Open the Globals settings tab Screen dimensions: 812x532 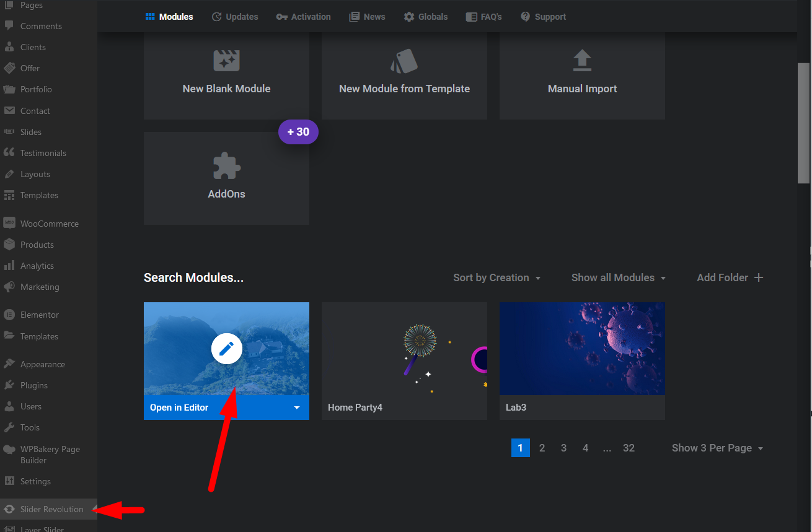(425, 17)
